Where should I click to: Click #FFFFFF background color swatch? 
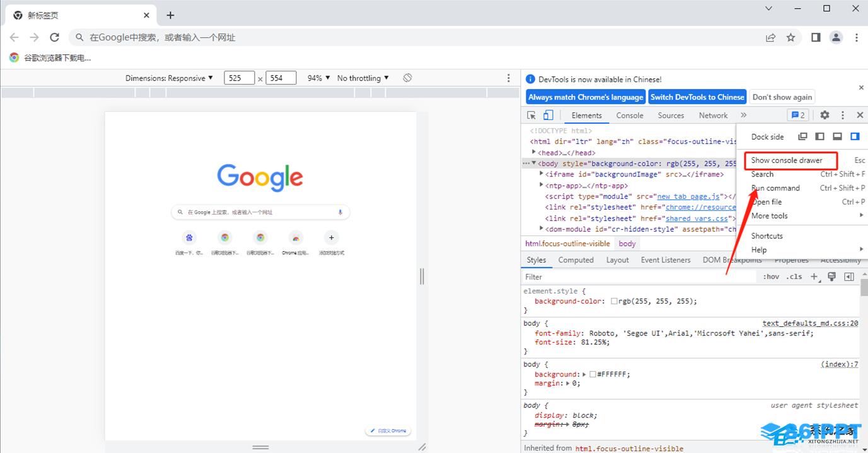593,374
